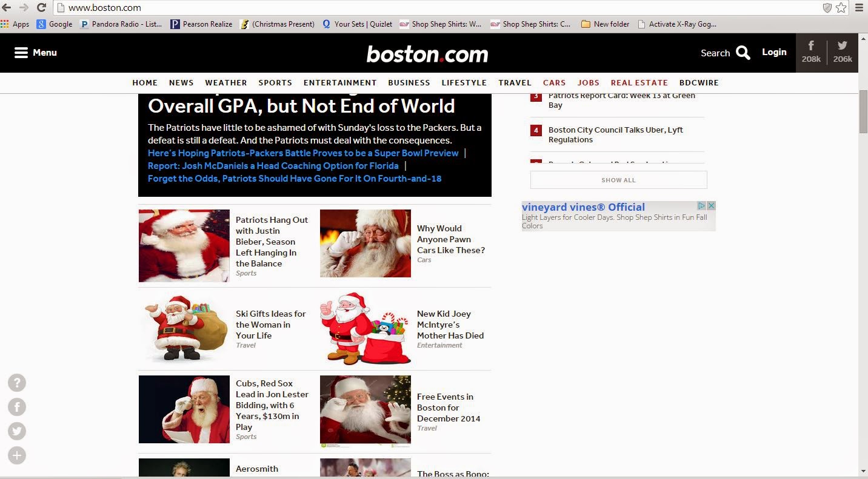Click Santa thumbnail beside Free Events story
Viewport: 868px width, 479px height.
coord(366,411)
